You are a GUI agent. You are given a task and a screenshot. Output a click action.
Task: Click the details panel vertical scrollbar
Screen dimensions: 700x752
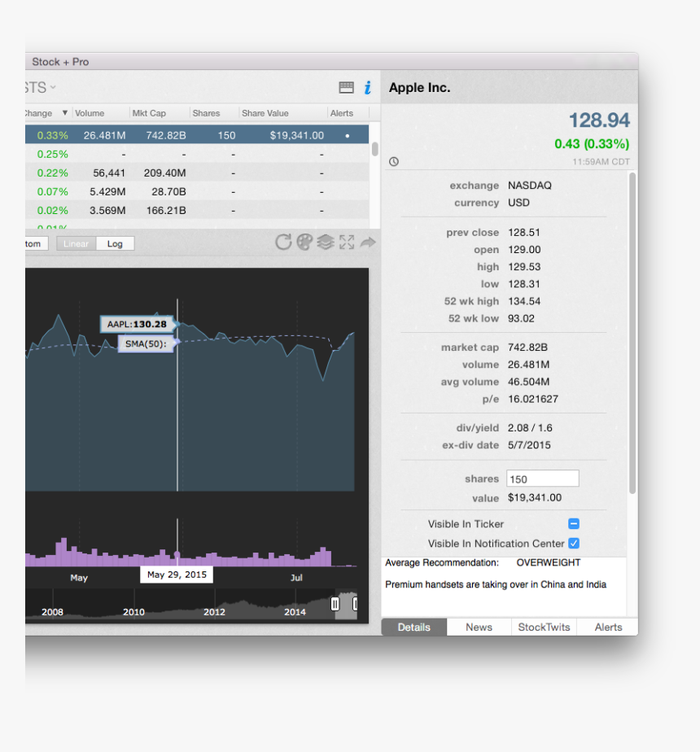(x=632, y=333)
